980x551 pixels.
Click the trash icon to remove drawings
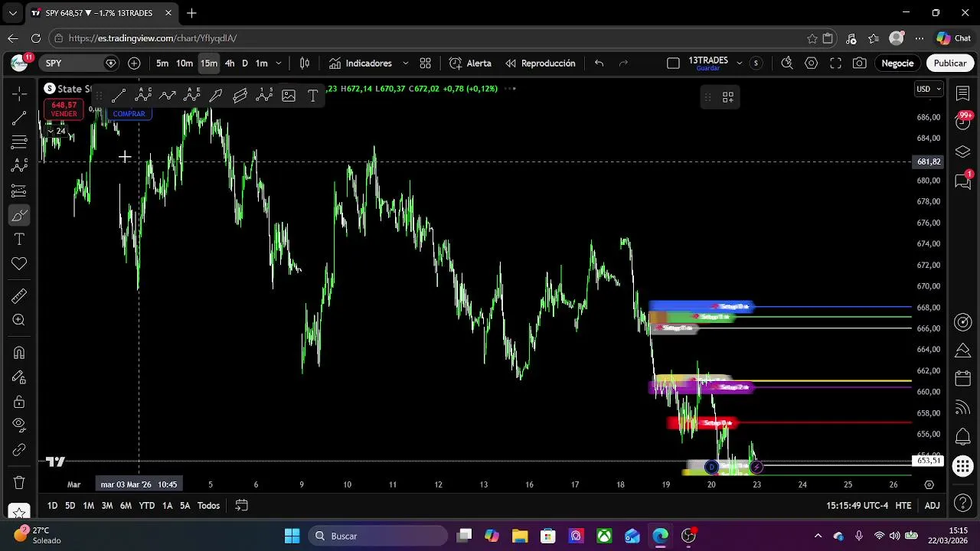19,483
